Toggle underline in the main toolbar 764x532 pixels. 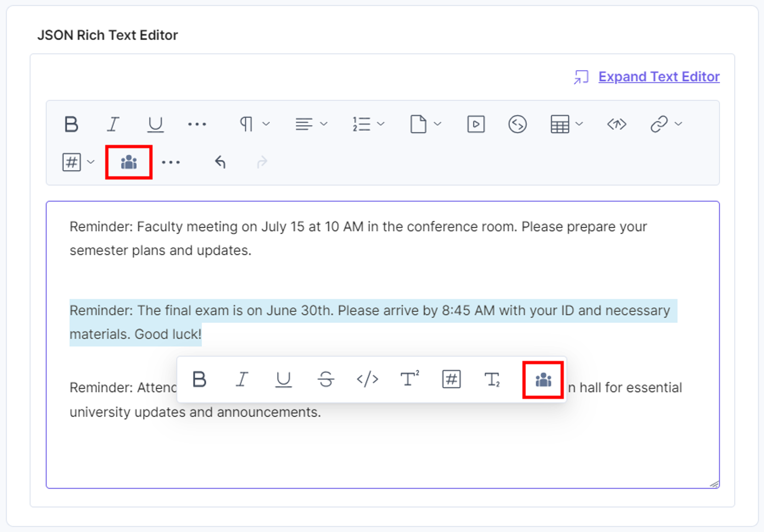(x=155, y=124)
